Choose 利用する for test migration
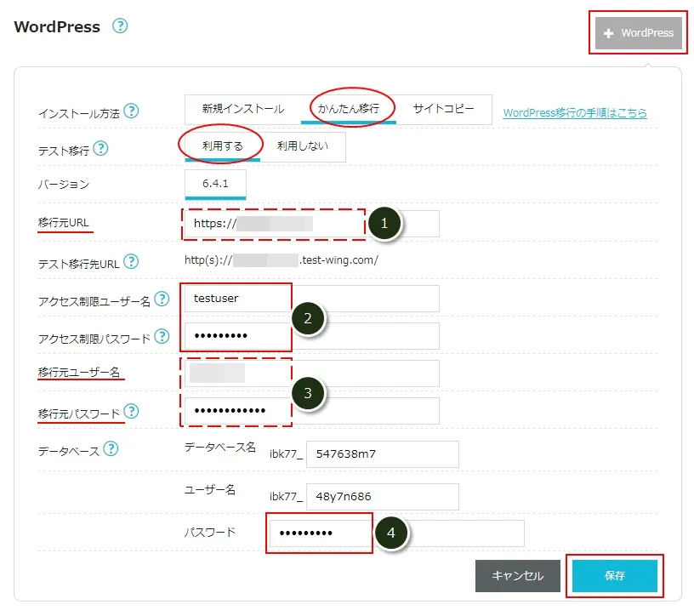Image resolution: width=694 pixels, height=616 pixels. click(223, 146)
